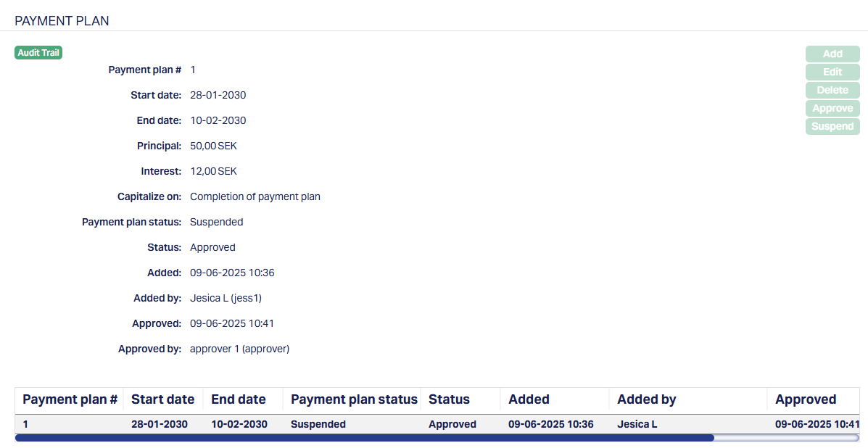Sort table by Start date header
The image size is (868, 448).
coord(162,399)
